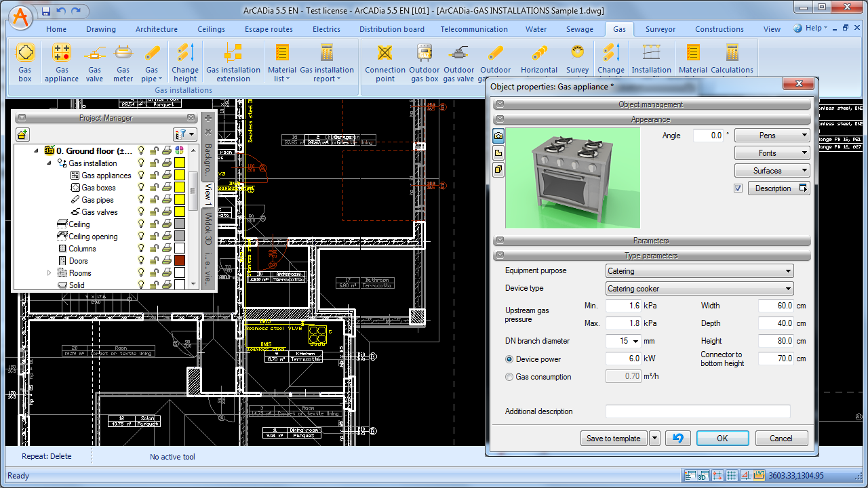Open the Equipment purpose dropdown
868x488 pixels.
point(699,271)
